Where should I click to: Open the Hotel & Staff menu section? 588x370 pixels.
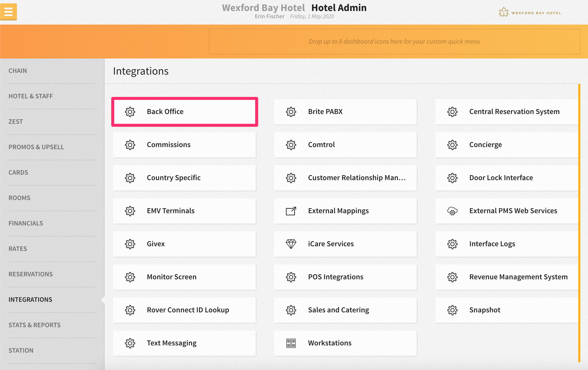tap(31, 96)
